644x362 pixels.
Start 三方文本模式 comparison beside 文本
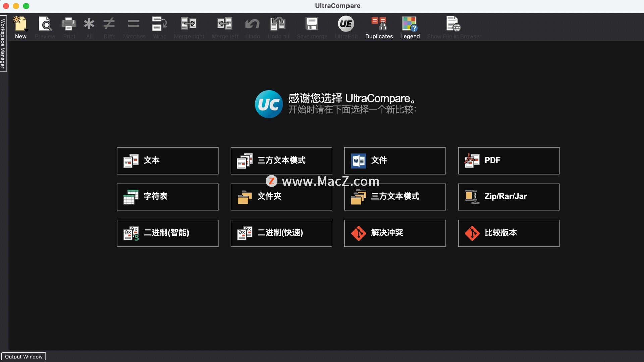[x=281, y=161]
